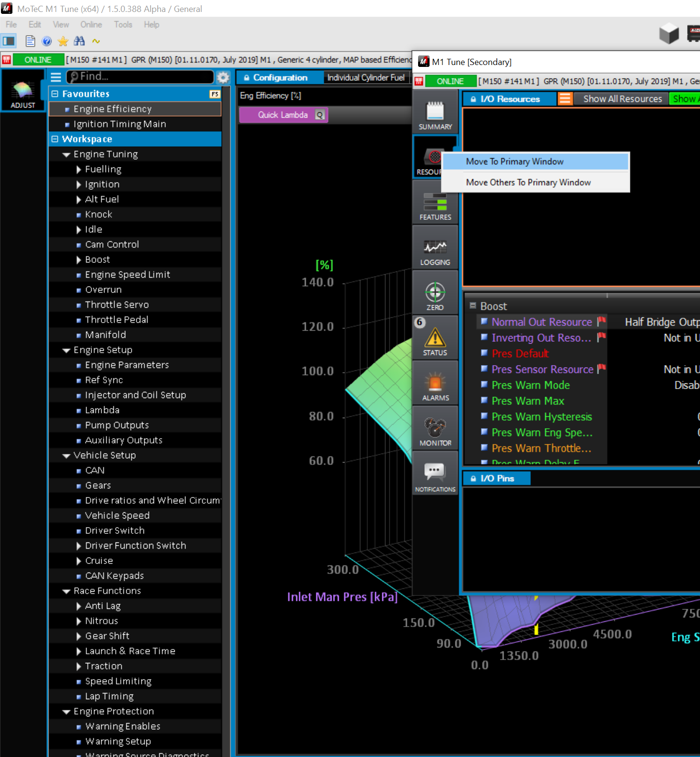This screenshot has width=700, height=757.
Task: Collapse the Engine Setup tree group
Action: pos(67,350)
